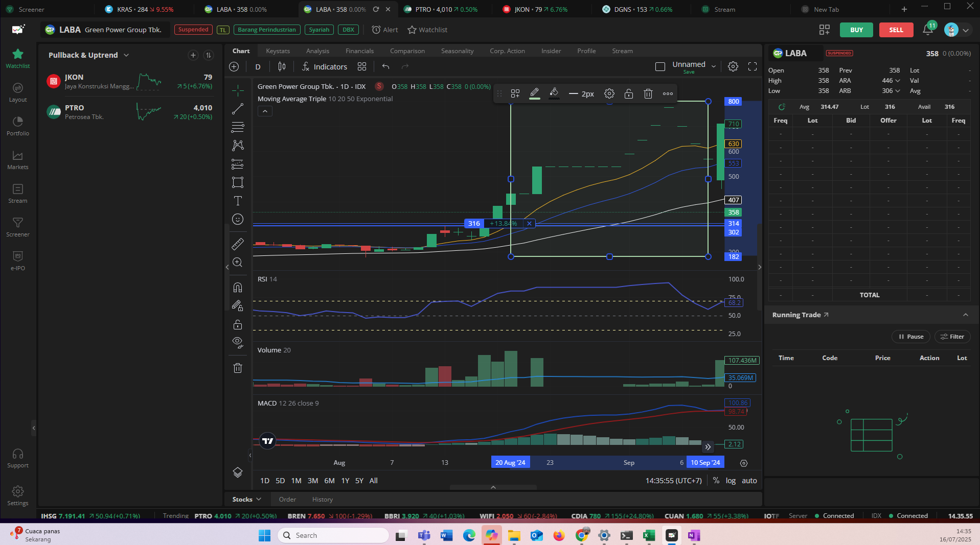Open more options for selected drawing

click(x=668, y=93)
